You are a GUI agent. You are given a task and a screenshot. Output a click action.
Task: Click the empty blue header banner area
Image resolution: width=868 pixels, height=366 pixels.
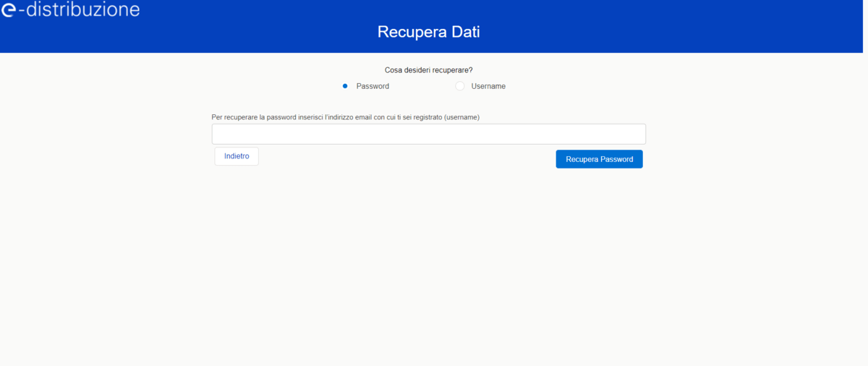pyautogui.click(x=687, y=29)
